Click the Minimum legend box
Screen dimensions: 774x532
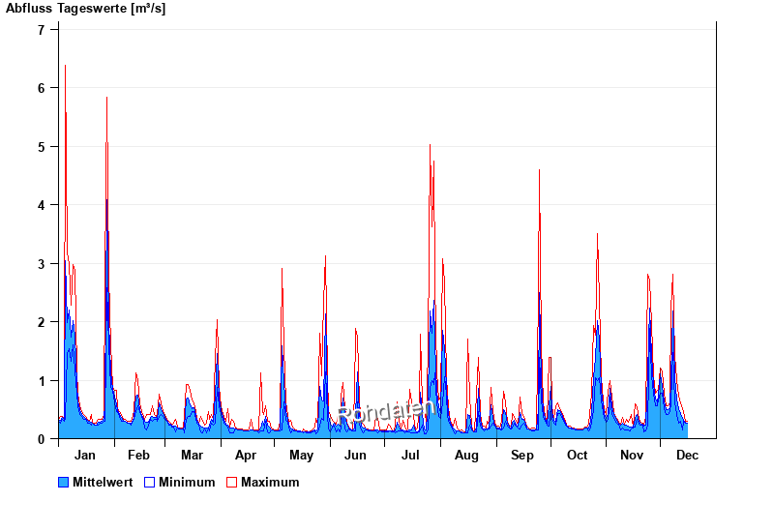pyautogui.click(x=150, y=482)
